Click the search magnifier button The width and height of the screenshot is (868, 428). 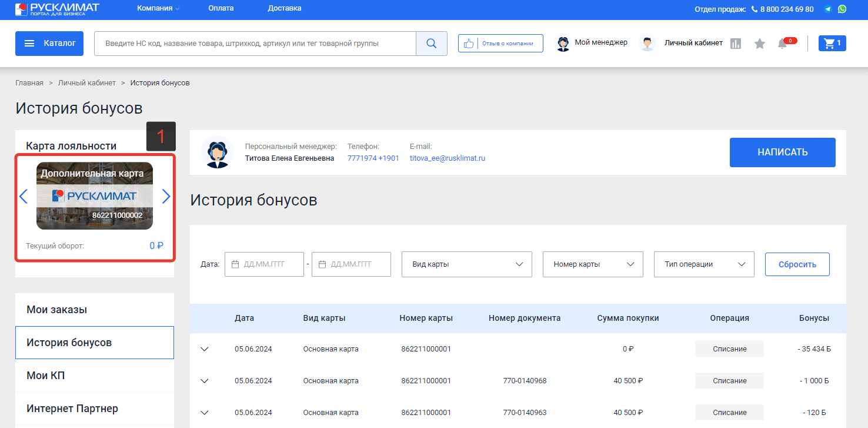coord(432,44)
